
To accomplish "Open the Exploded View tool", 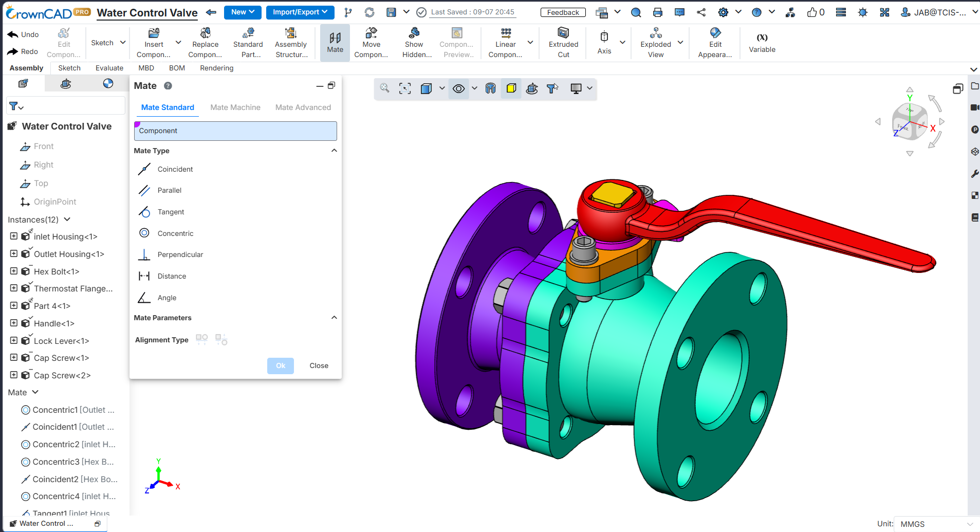I will [x=655, y=43].
